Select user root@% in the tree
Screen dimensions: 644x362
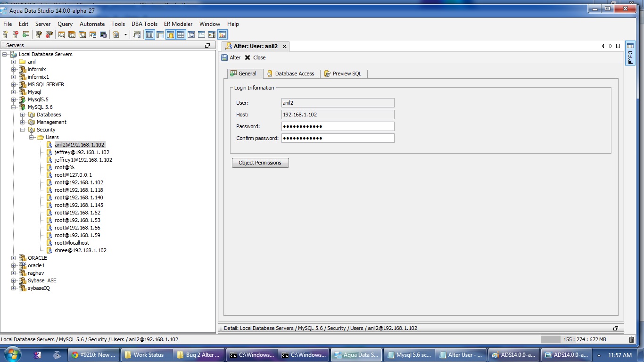tap(65, 167)
